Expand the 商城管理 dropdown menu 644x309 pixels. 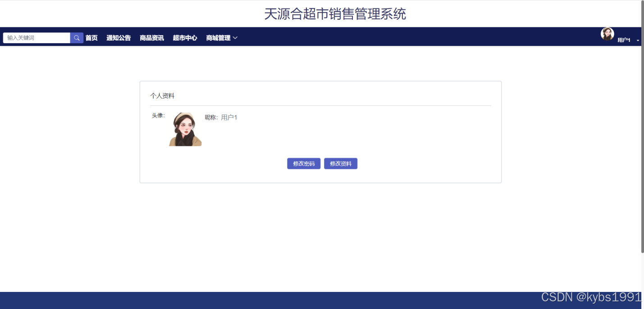pos(222,38)
